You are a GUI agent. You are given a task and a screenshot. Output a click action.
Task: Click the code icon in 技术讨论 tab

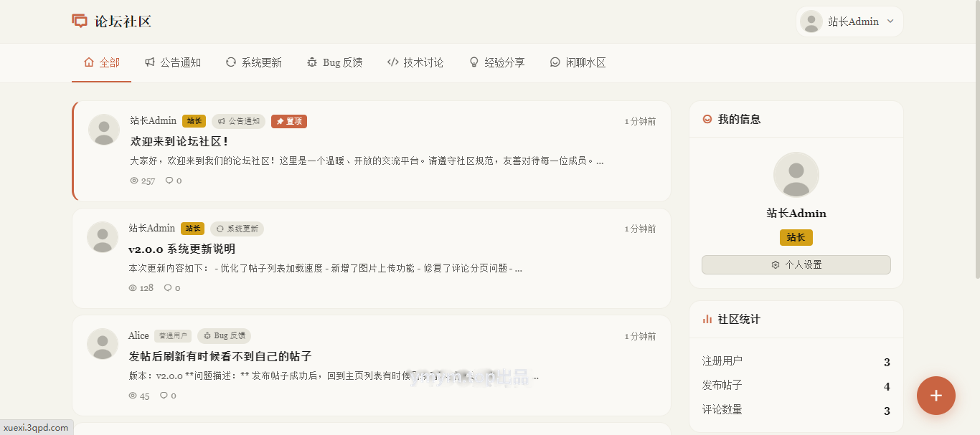[x=392, y=62]
